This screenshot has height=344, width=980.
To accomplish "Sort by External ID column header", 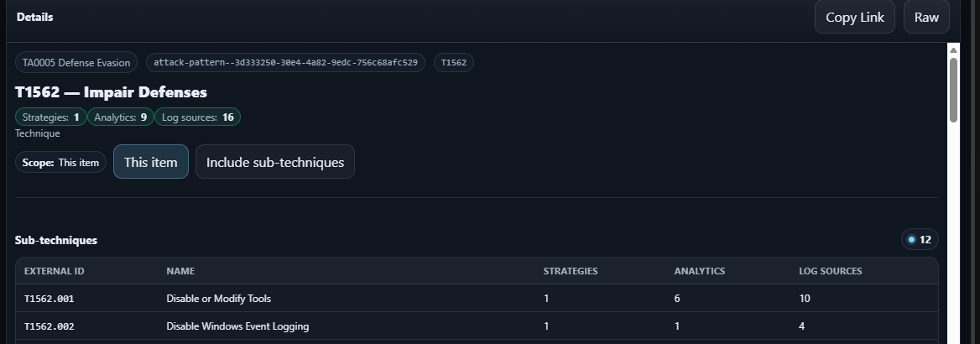I will 54,271.
